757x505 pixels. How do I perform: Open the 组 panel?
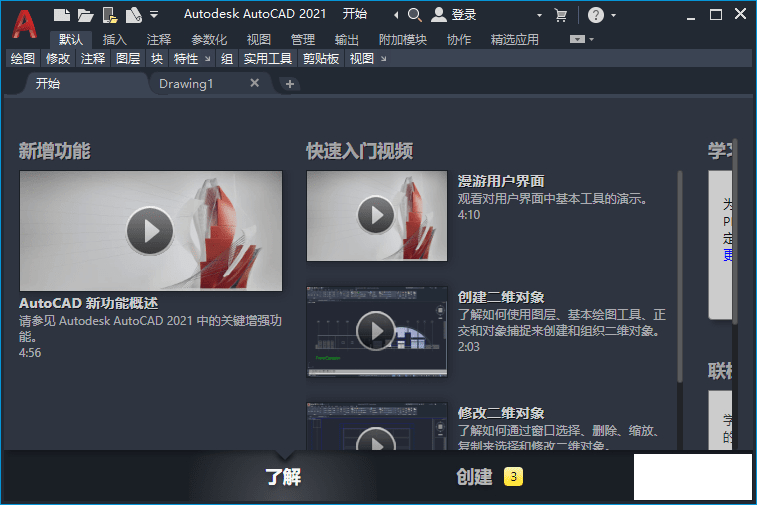tap(227, 58)
